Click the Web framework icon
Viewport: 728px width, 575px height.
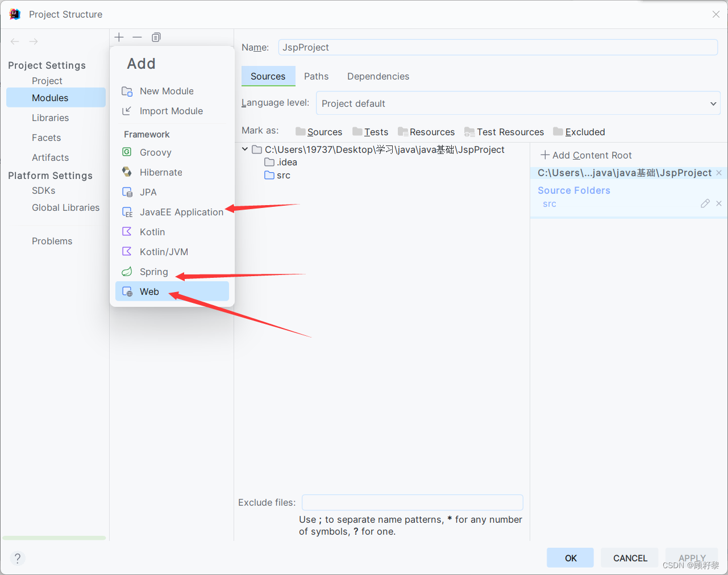127,291
